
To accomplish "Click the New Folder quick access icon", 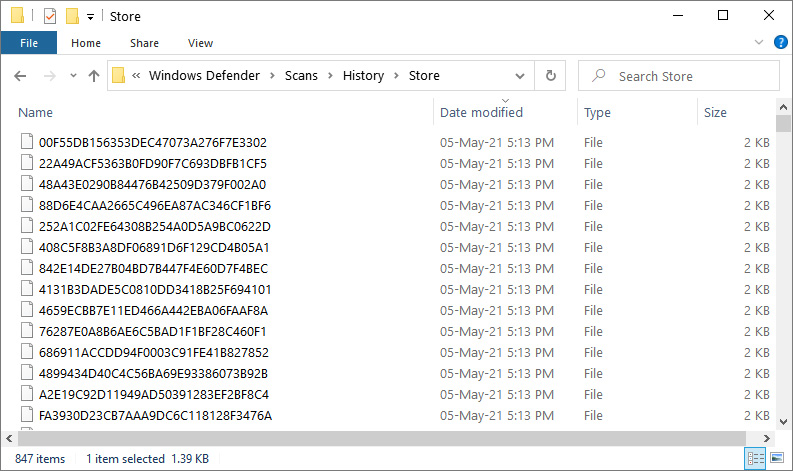I will [x=72, y=16].
